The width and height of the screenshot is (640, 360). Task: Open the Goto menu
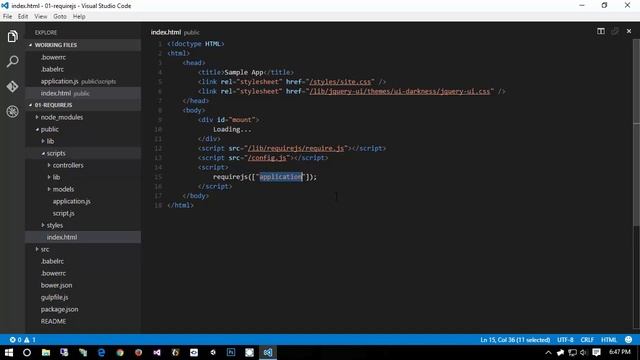tap(60, 16)
